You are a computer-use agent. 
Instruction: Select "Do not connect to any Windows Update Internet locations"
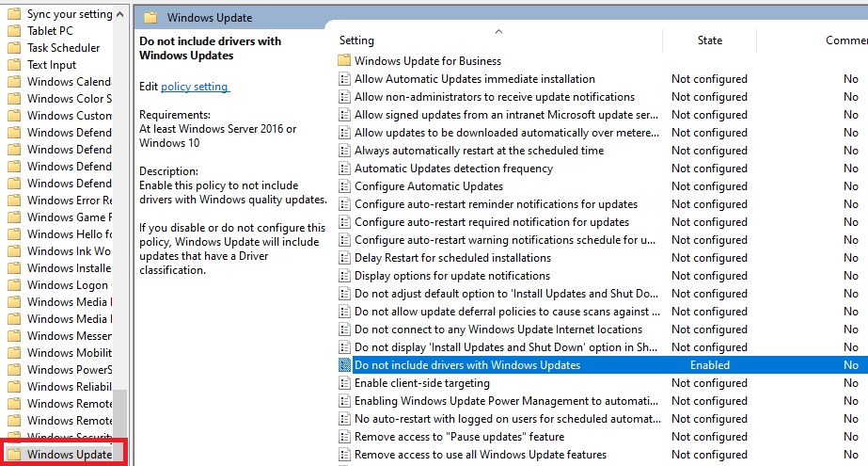point(498,329)
